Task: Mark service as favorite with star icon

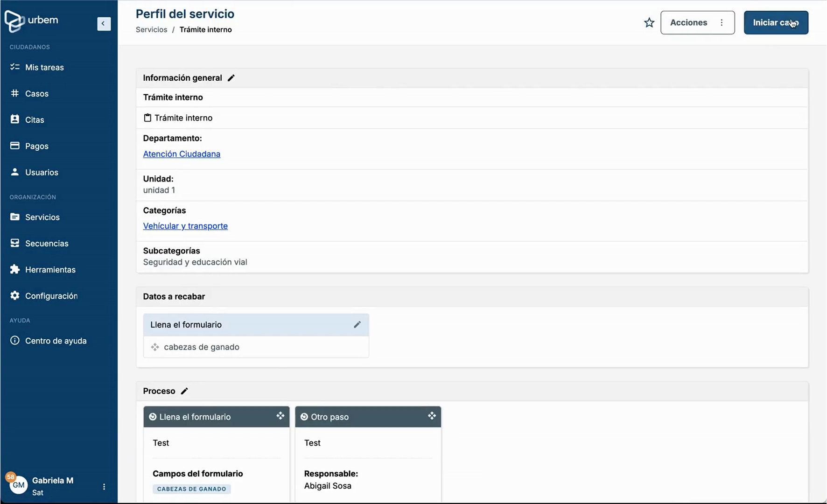Action: (649, 22)
